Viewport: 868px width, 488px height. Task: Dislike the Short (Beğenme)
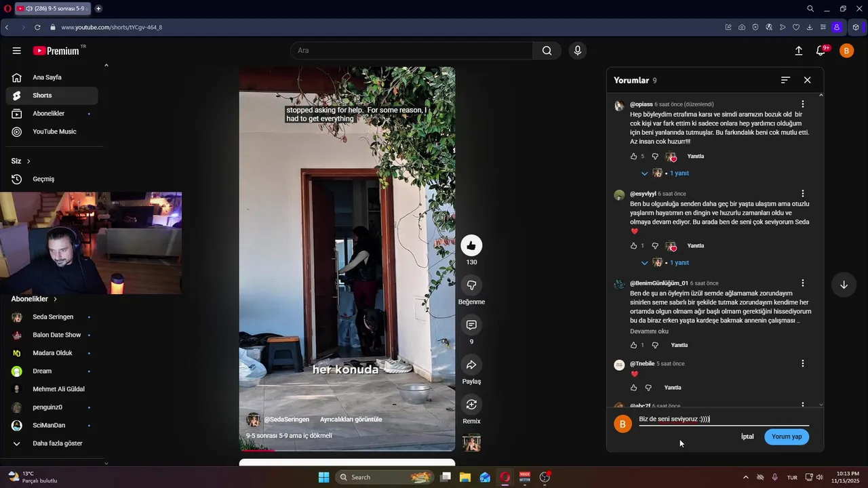(471, 285)
